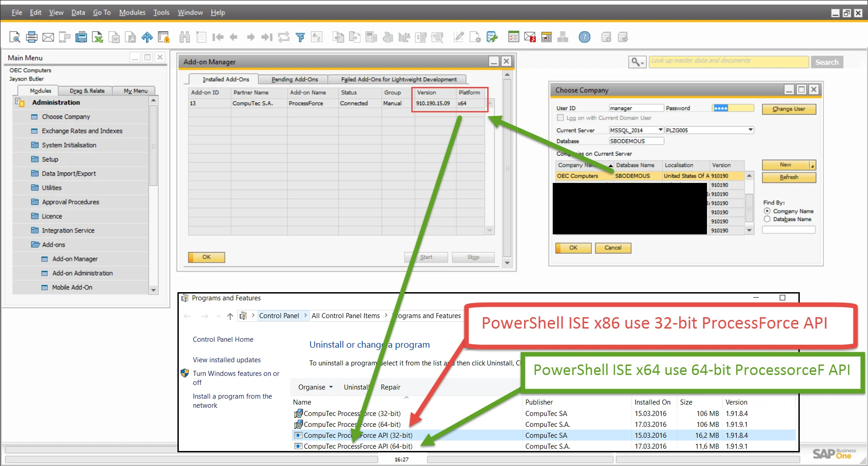Open the Modules menu in menu bar
Image resolution: width=868 pixels, height=466 pixels.
132,12
